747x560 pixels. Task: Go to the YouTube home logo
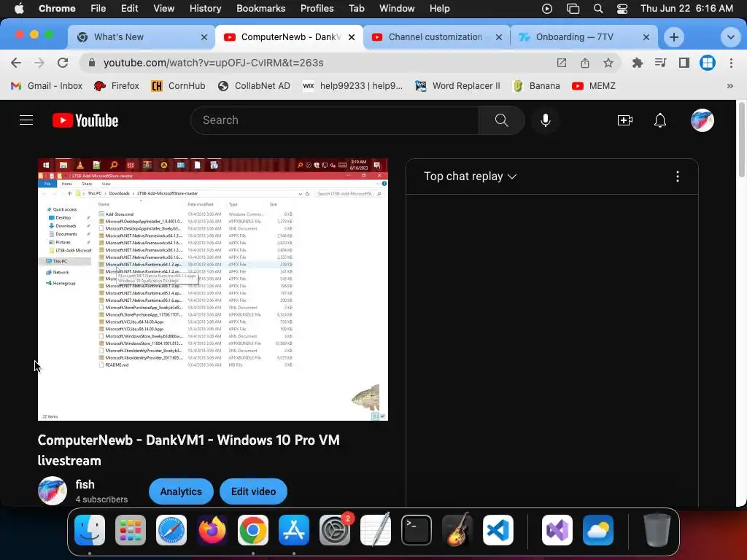coord(85,120)
